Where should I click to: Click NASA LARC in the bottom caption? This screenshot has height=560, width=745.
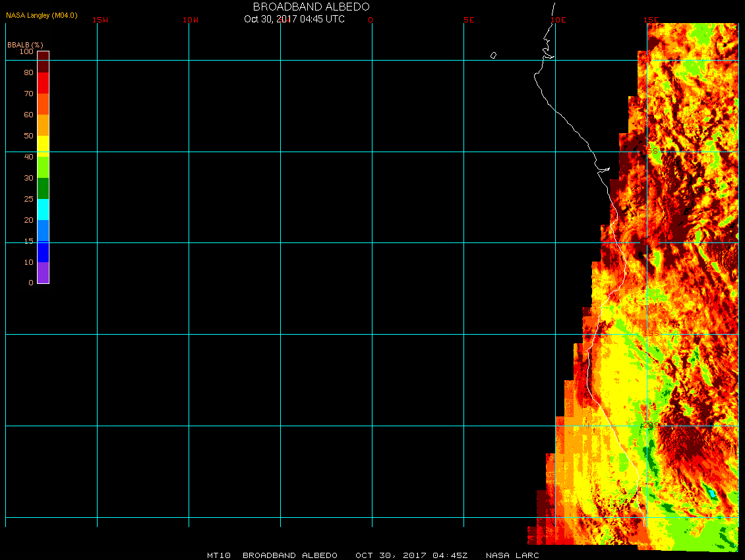512,555
